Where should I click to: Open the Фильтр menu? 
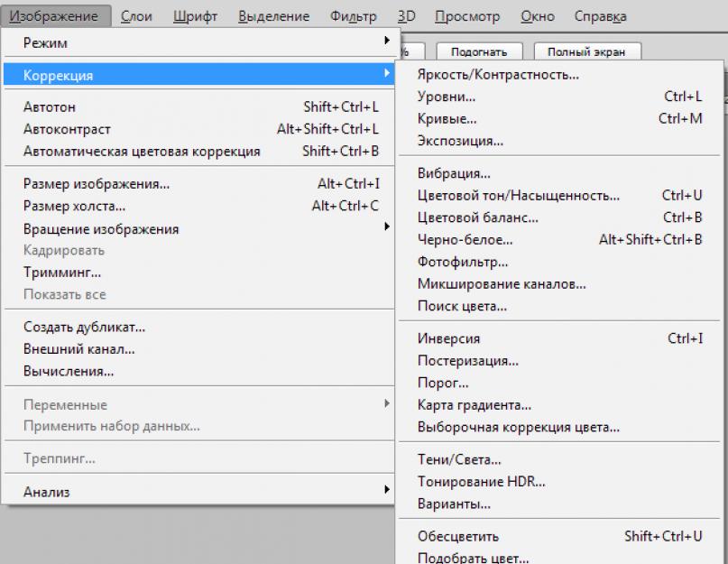pos(354,16)
